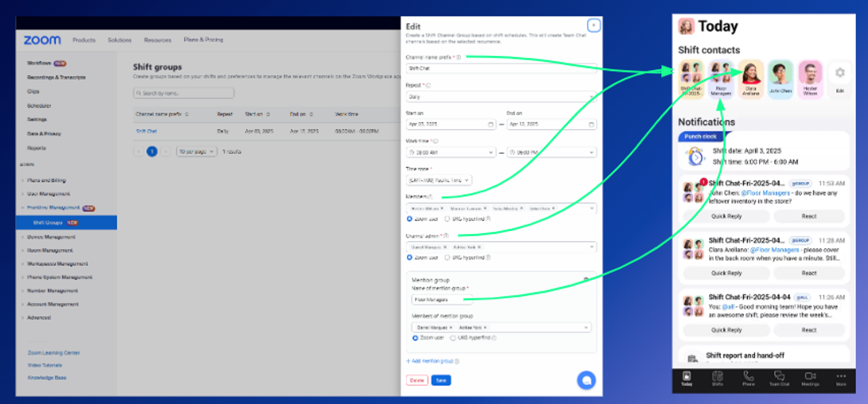
Task: Click the Zoom logo in header
Action: [x=42, y=40]
